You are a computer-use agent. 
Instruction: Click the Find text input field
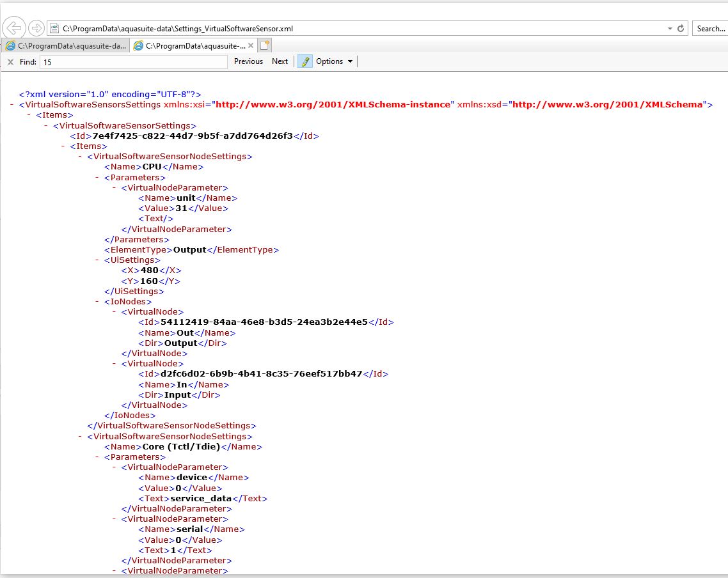point(133,62)
